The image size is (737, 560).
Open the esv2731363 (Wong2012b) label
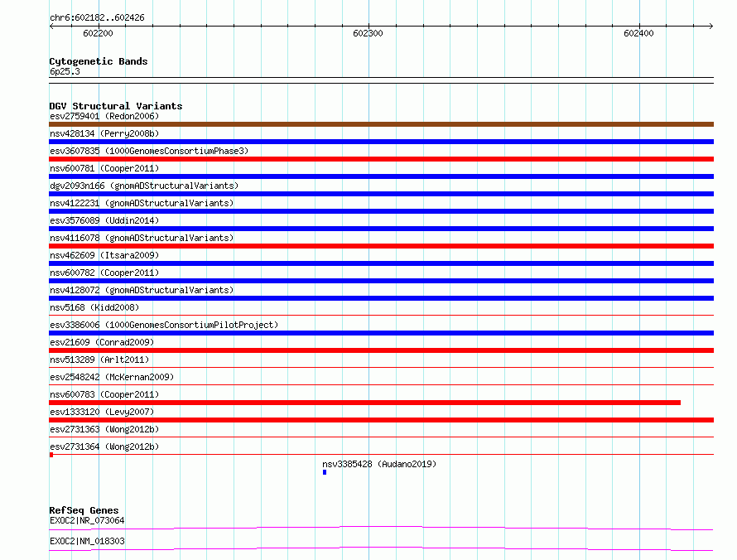(x=104, y=429)
